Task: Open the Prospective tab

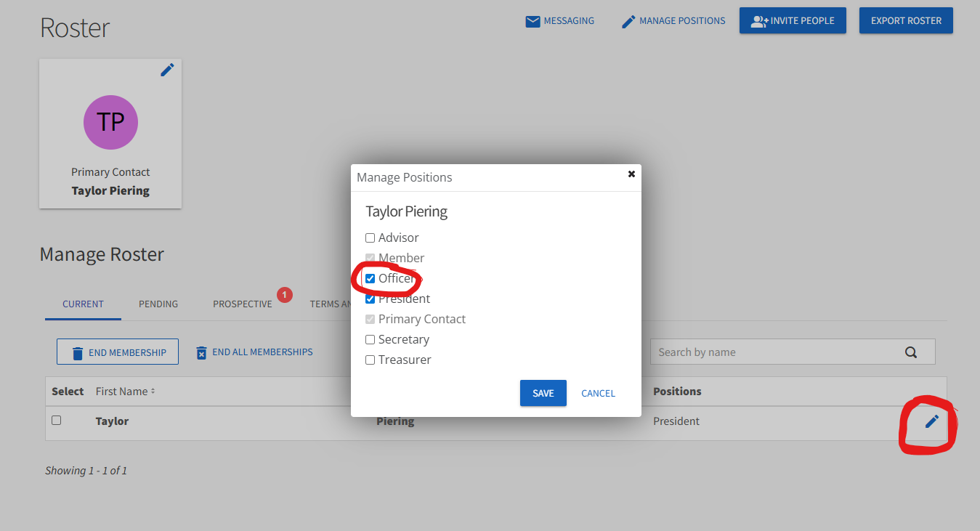Action: tap(242, 304)
